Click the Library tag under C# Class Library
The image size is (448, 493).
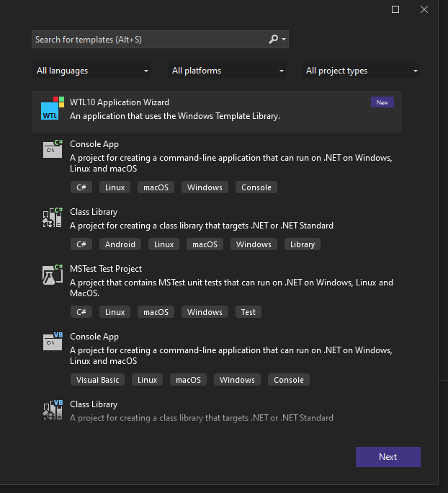coord(303,244)
